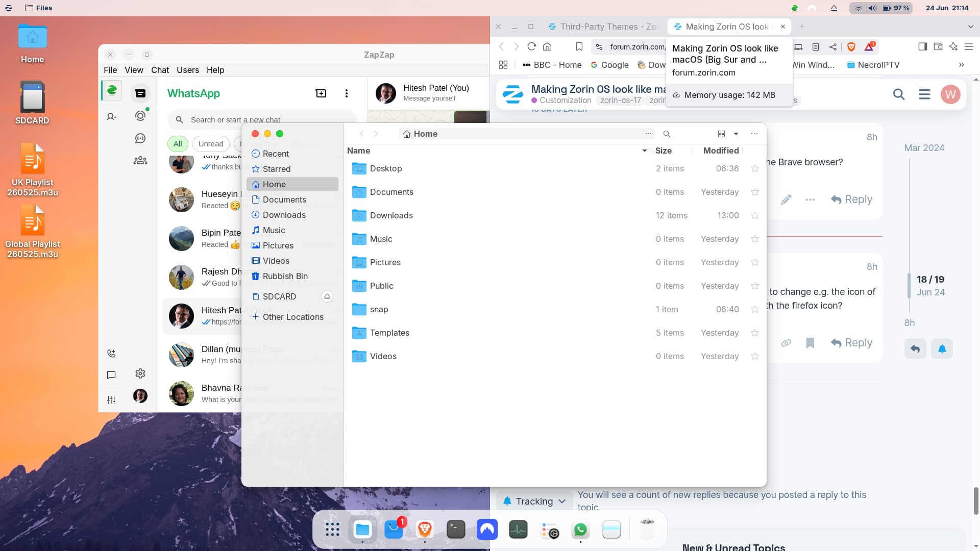The width and height of the screenshot is (980, 551).
Task: Open Software store in dock
Action: [394, 530]
